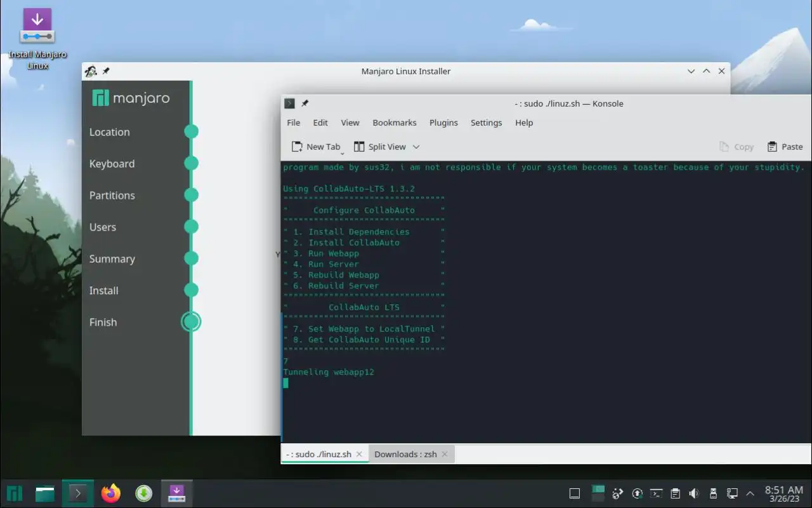Maximize the Manjaro Linux Installer window

point(706,71)
